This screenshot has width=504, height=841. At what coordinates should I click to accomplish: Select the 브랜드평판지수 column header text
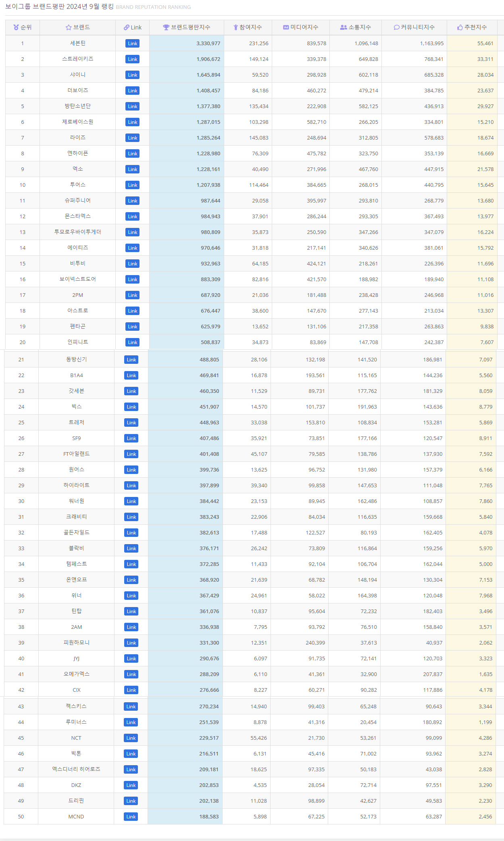coord(191,27)
